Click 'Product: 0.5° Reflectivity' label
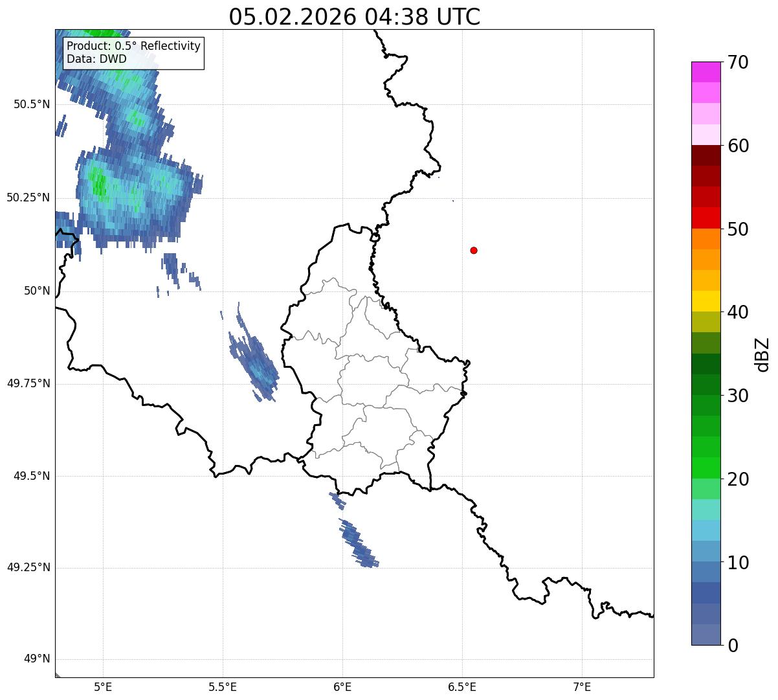 coord(133,46)
